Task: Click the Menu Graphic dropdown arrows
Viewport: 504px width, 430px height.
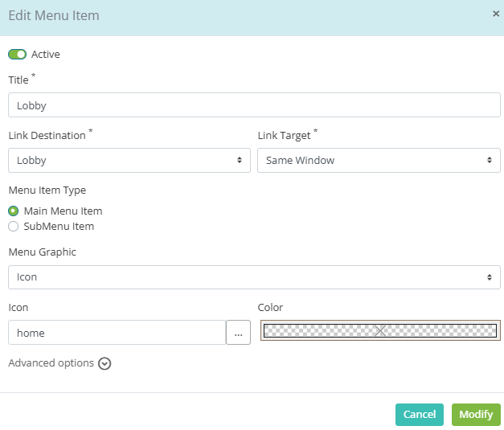Action: click(x=490, y=277)
